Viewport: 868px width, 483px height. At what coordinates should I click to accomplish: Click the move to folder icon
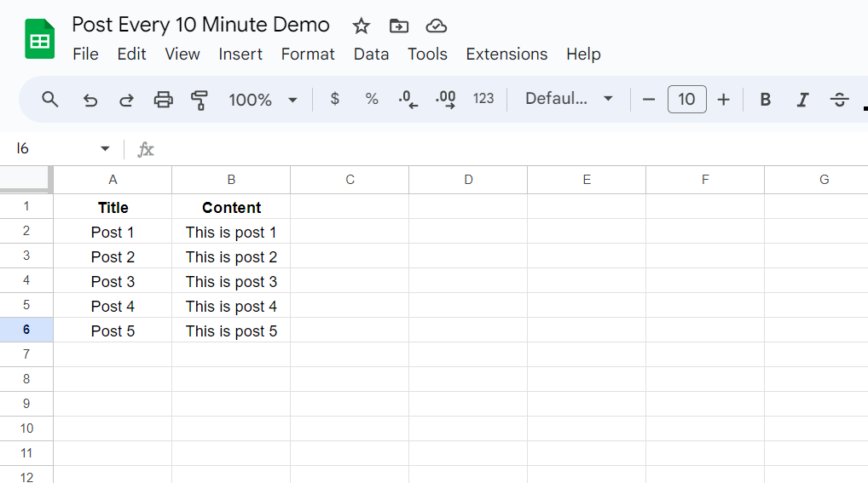[398, 26]
